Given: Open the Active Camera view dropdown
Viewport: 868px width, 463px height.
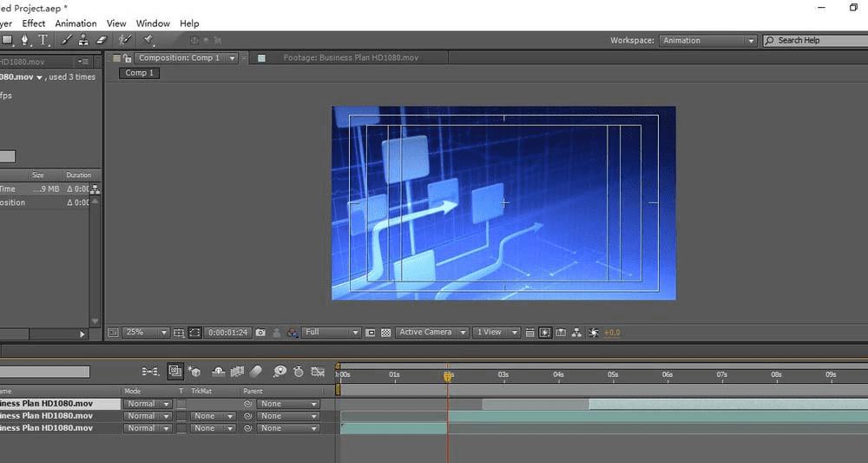Looking at the screenshot, I should coord(431,333).
